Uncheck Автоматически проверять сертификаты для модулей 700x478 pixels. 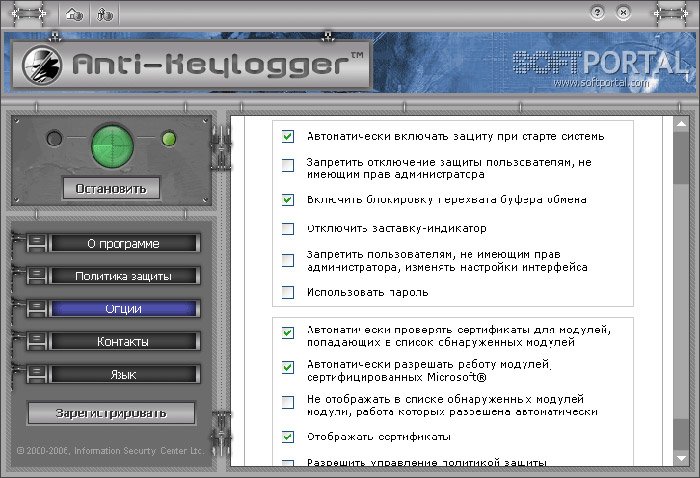[288, 333]
